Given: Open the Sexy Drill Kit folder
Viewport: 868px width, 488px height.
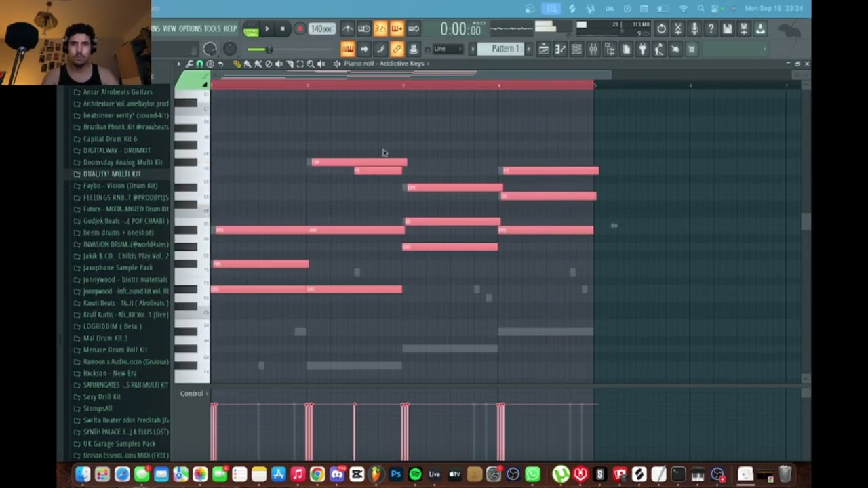Looking at the screenshot, I should (102, 396).
